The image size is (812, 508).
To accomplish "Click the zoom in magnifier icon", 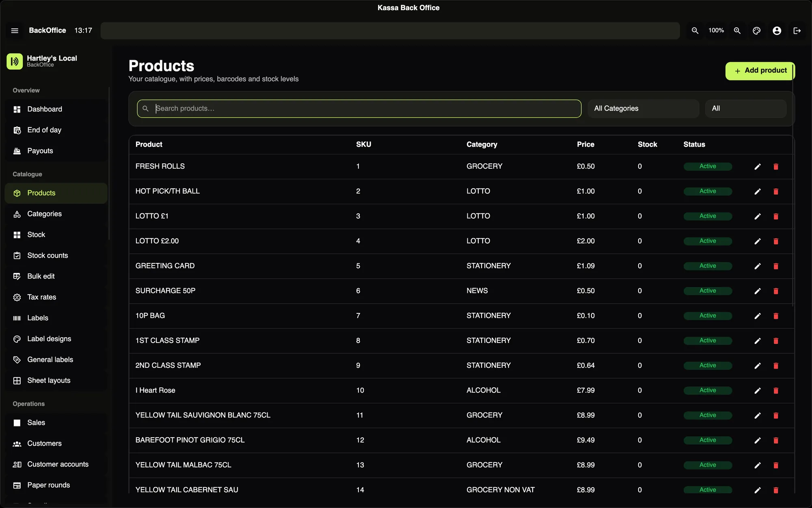I will pos(737,30).
